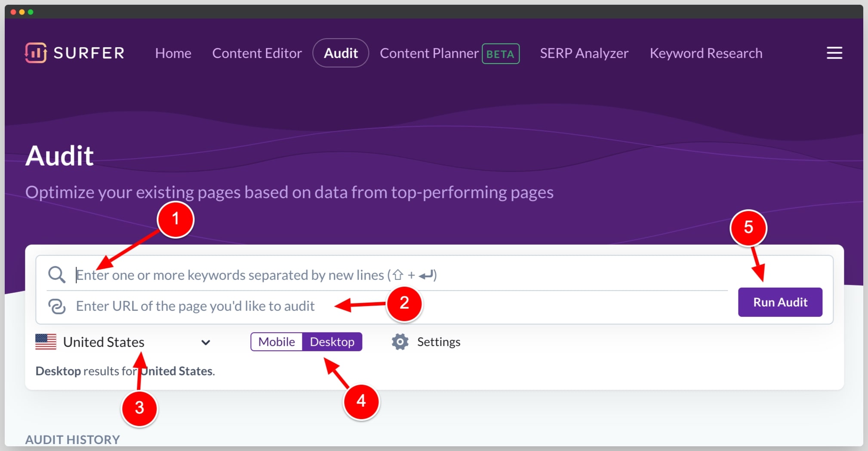
Task: Open Home from the navigation bar
Action: [173, 53]
